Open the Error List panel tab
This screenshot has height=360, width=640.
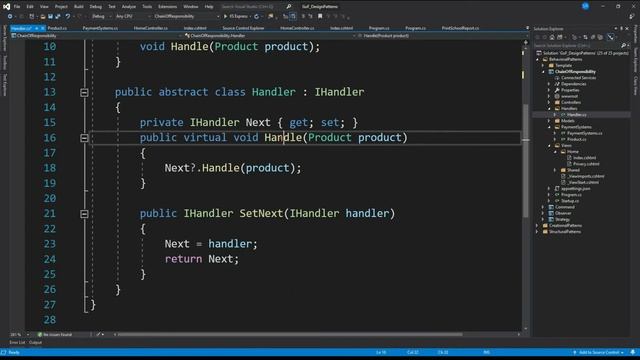pyautogui.click(x=17, y=342)
